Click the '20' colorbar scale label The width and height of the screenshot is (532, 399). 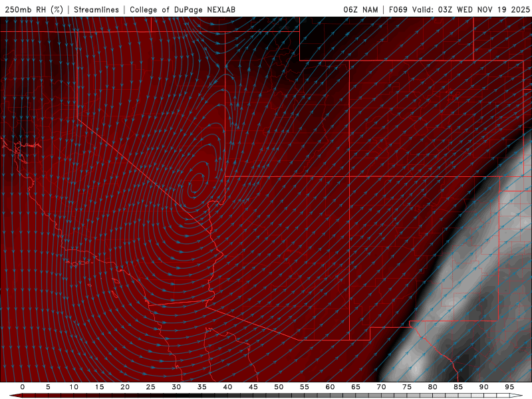(125, 387)
